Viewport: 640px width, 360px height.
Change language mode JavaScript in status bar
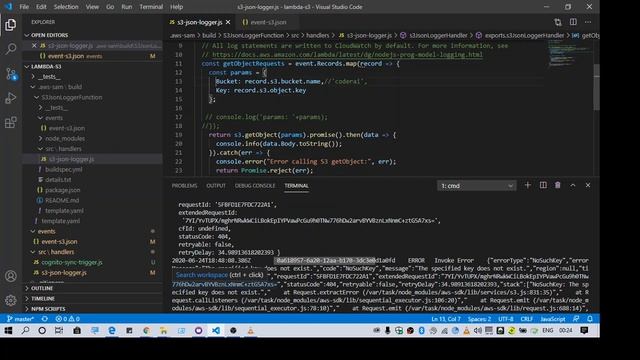pos(553,319)
